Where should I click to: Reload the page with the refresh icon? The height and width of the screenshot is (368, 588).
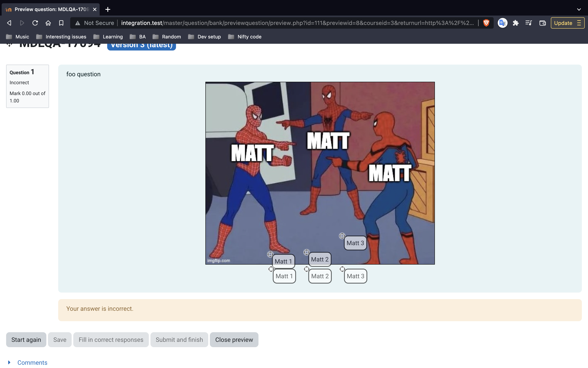point(35,23)
